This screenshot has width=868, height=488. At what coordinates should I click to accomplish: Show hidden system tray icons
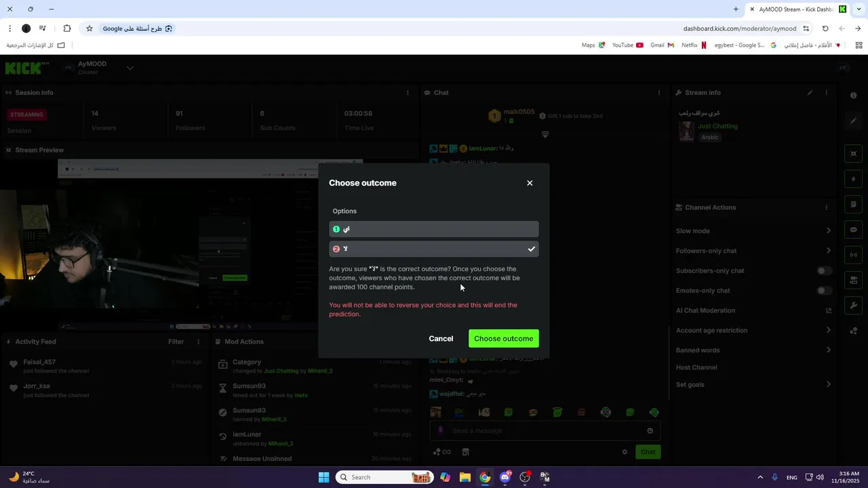[759, 477]
